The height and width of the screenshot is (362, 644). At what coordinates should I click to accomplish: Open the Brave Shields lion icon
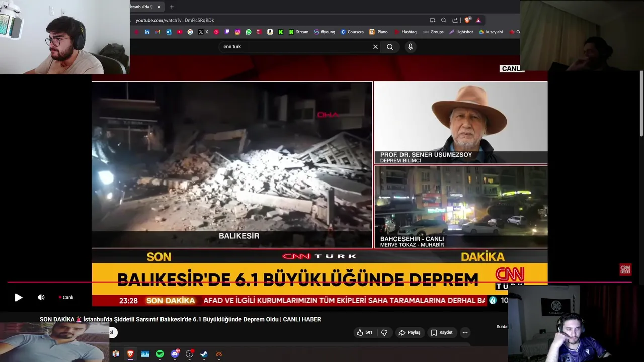click(x=467, y=20)
